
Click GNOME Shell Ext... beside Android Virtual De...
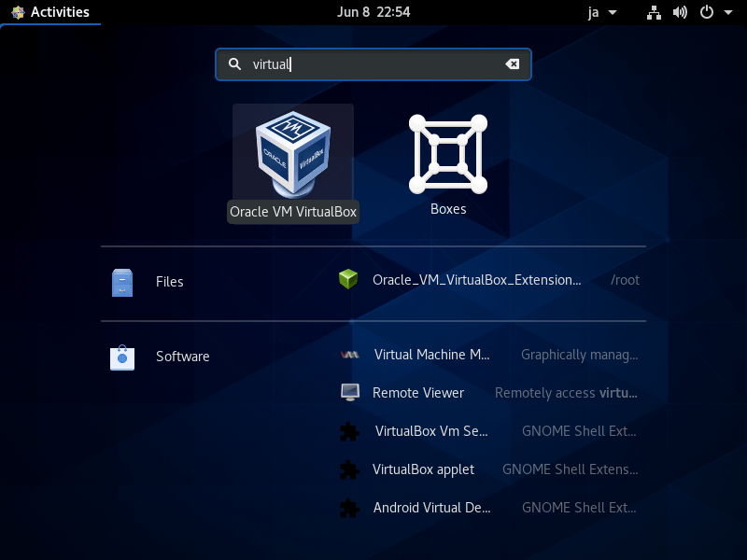click(579, 508)
